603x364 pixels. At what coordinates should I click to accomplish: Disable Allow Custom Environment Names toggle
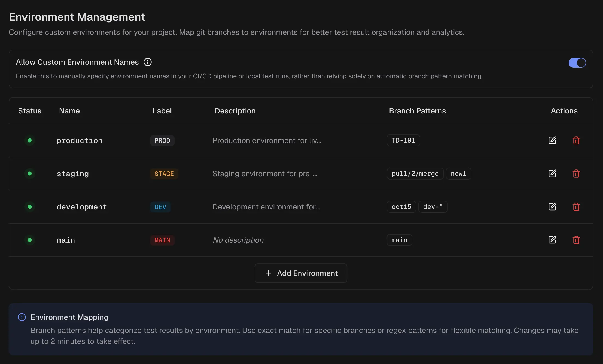tap(577, 63)
